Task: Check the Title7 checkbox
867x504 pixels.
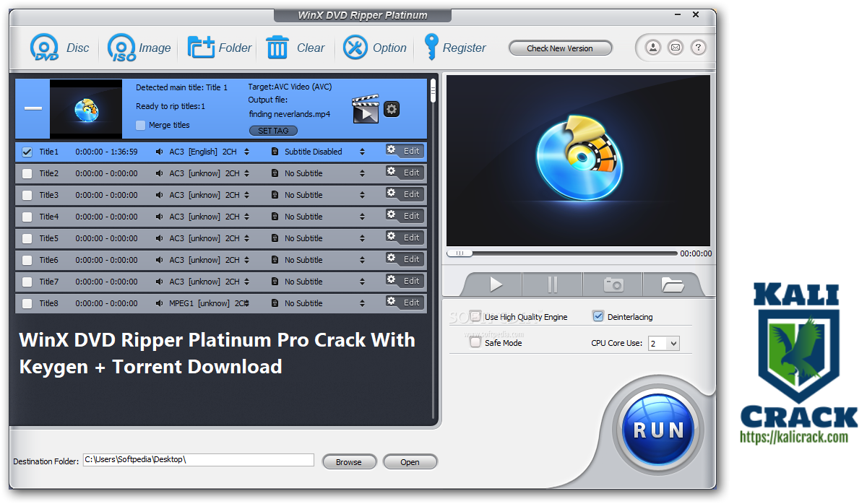Action: (x=27, y=282)
